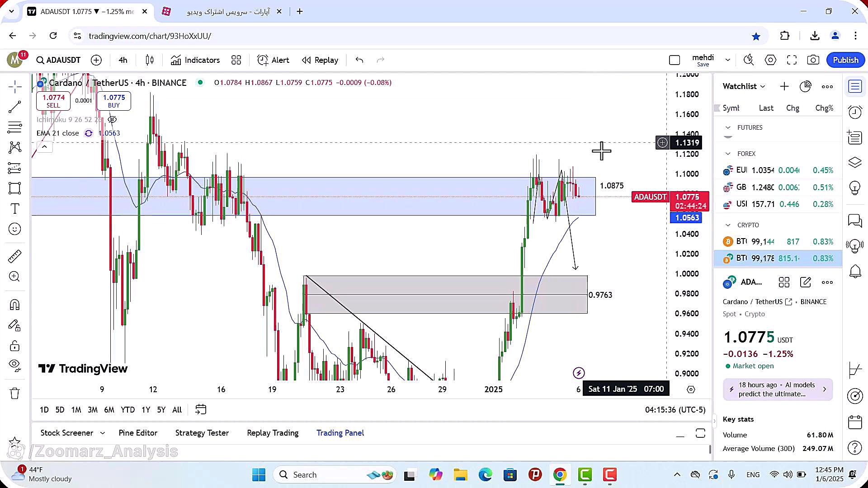Select the 1D date range
868x488 pixels.
(44, 410)
